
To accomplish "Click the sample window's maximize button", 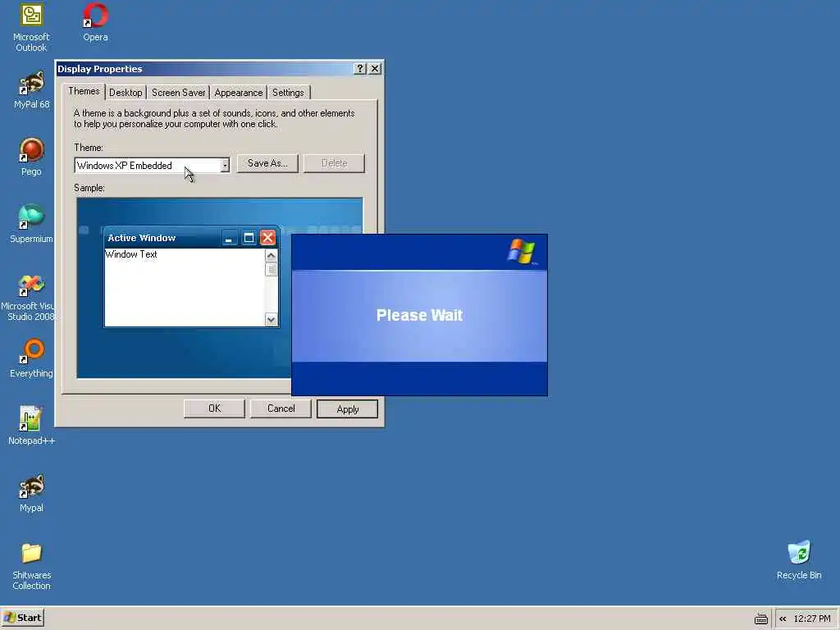I will coord(249,238).
